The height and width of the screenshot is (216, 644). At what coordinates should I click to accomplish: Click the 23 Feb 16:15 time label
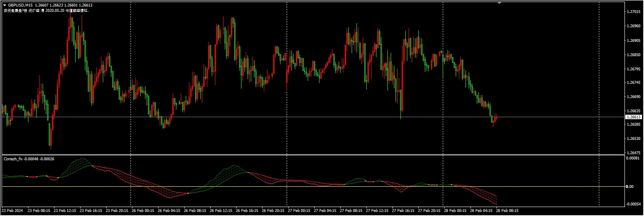pos(91,211)
